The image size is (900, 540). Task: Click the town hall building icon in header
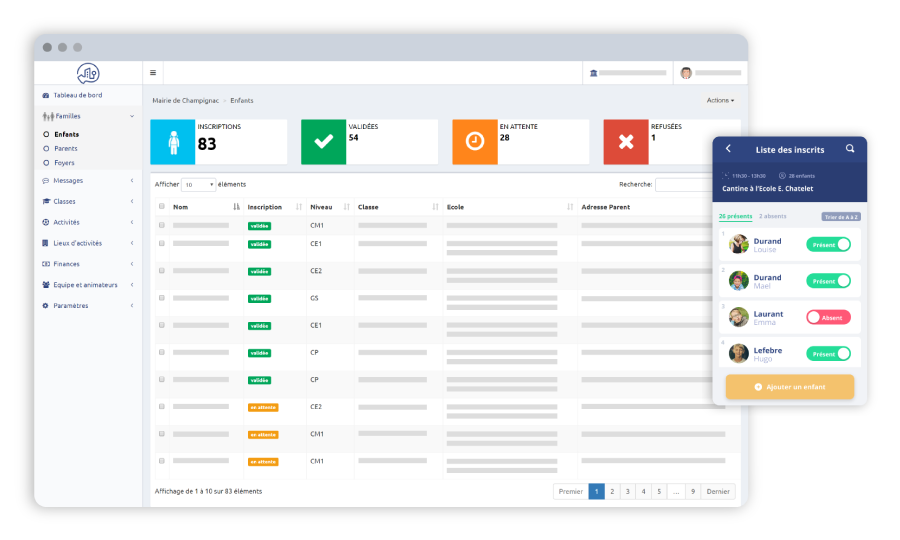pyautogui.click(x=593, y=73)
